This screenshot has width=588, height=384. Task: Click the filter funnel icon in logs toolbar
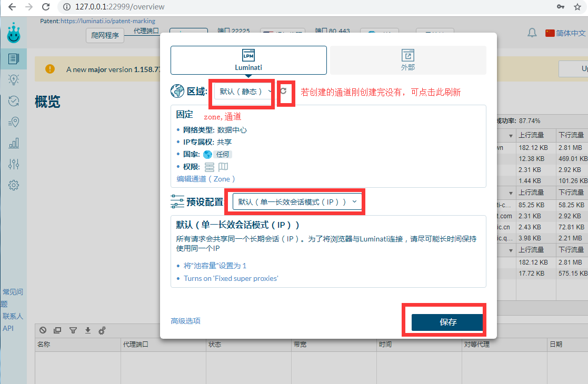[73, 330]
